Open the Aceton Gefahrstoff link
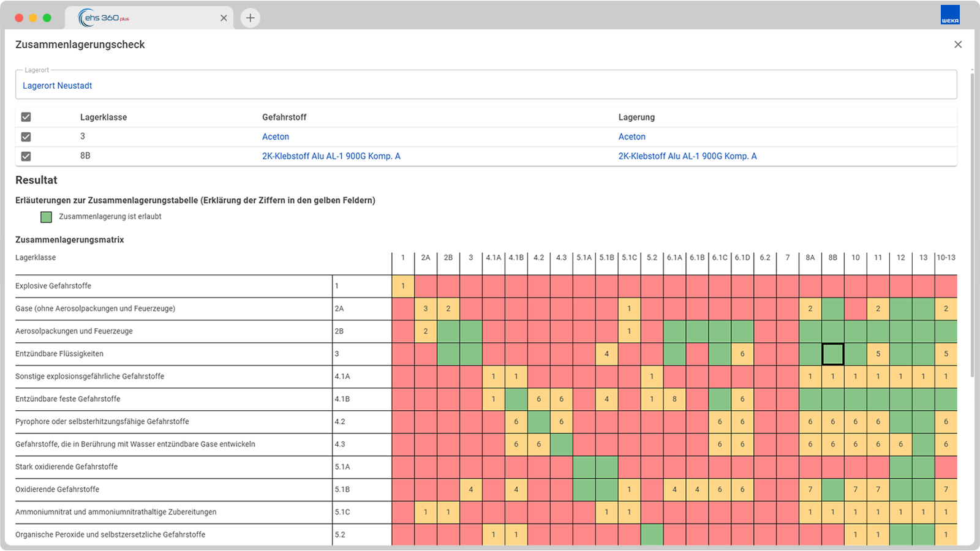 (276, 137)
